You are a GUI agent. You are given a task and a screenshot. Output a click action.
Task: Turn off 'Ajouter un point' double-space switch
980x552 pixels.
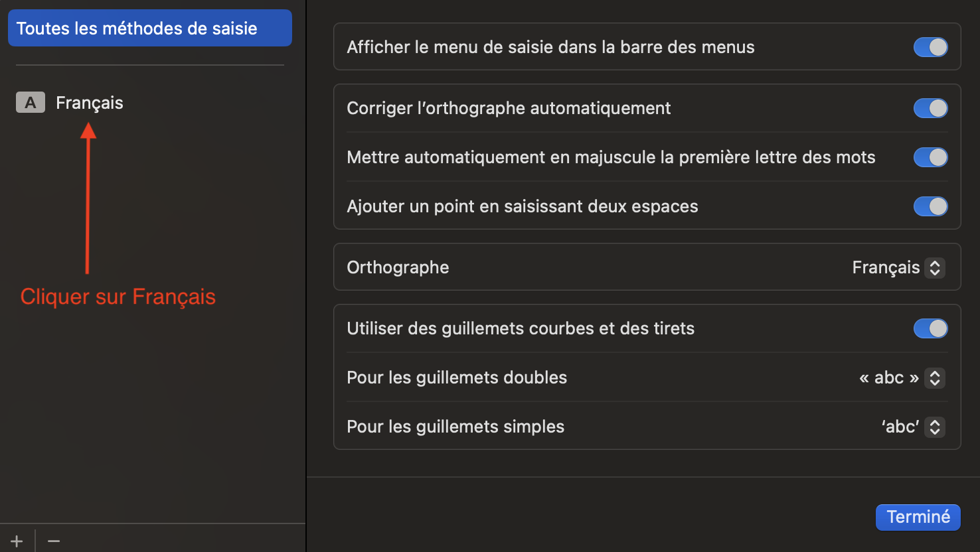pyautogui.click(x=930, y=206)
